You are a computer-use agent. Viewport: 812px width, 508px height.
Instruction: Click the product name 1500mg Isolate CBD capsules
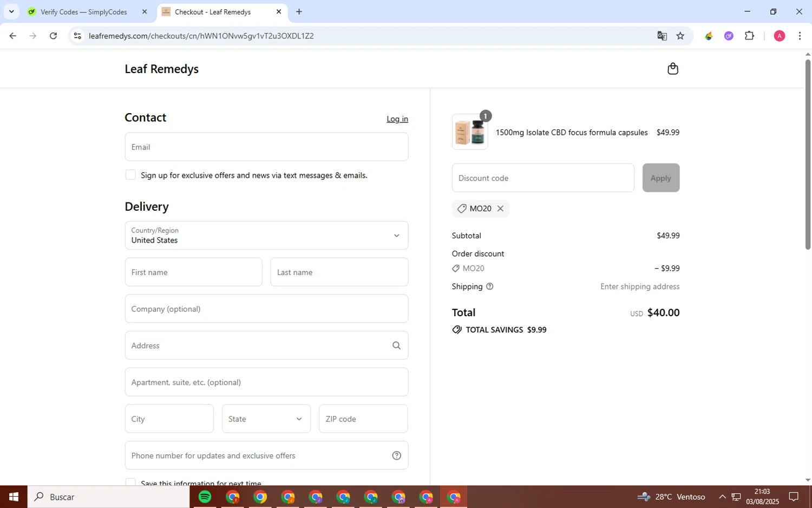[x=572, y=133]
